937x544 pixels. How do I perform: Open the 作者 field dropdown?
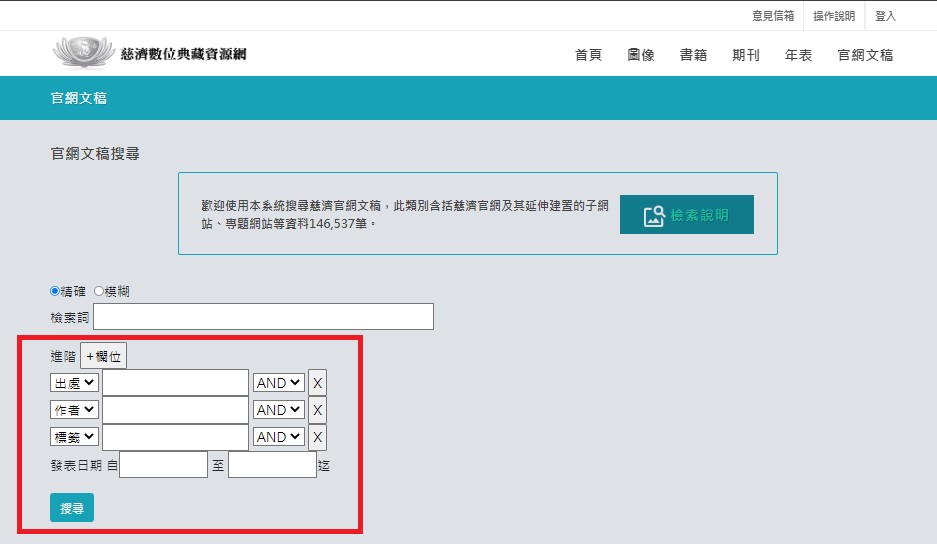tap(74, 409)
